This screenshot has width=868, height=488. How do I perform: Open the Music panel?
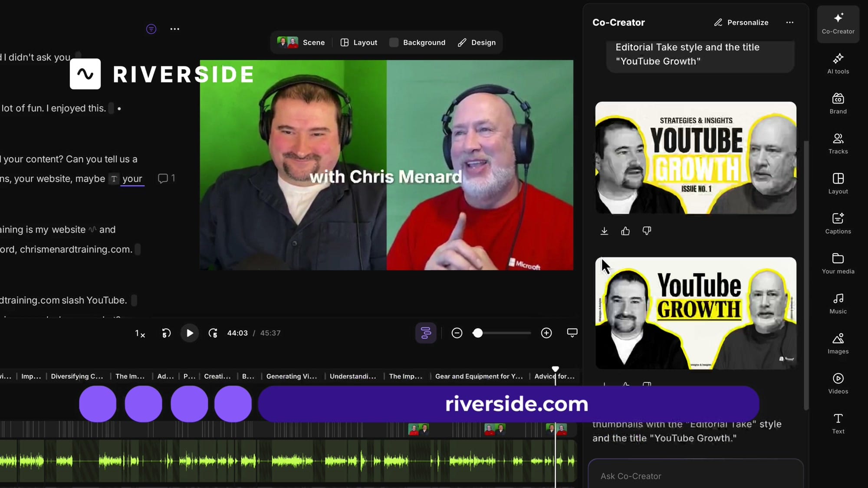pyautogui.click(x=837, y=304)
